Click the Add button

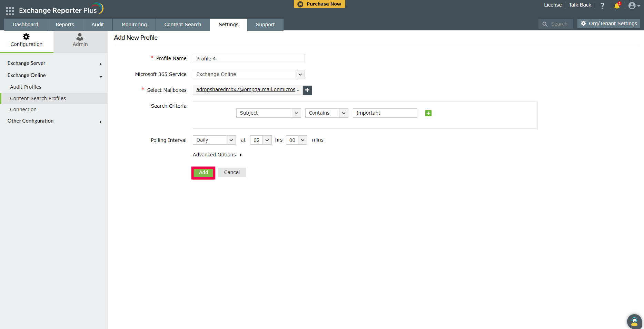[204, 173]
